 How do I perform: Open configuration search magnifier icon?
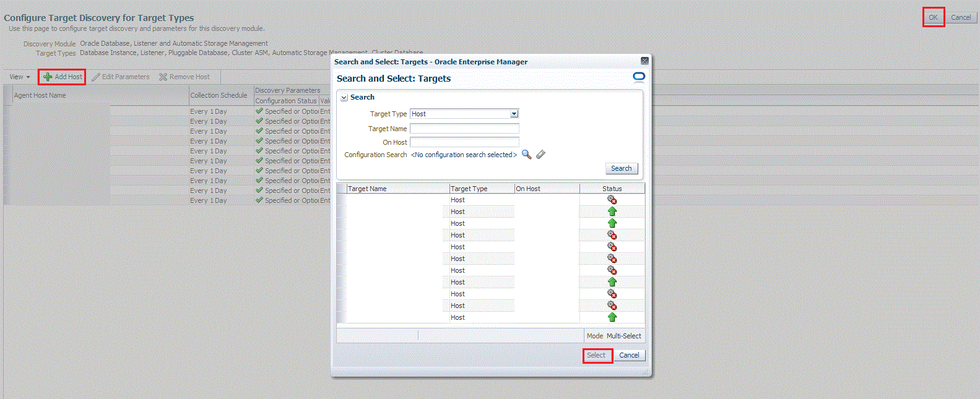[x=526, y=155]
